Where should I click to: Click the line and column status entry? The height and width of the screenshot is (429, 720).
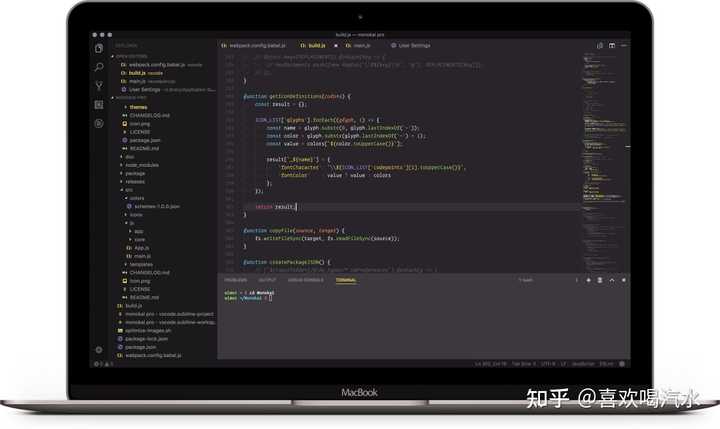pyautogui.click(x=490, y=364)
